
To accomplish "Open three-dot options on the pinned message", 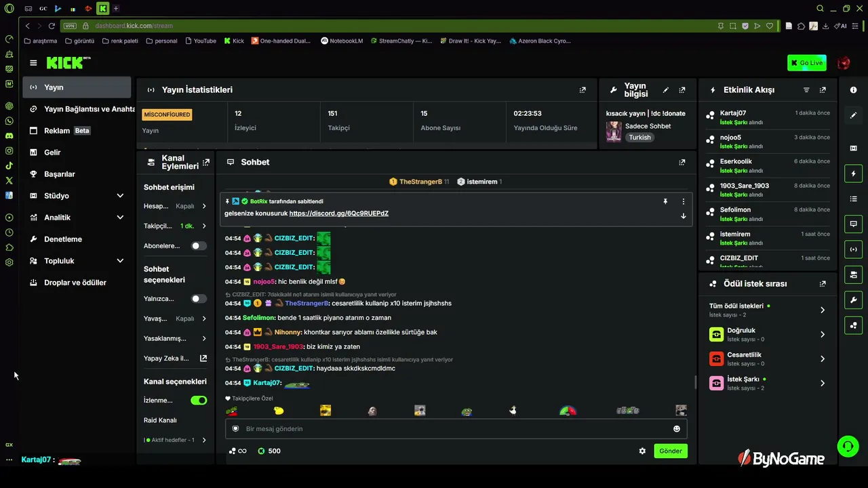I will click(683, 201).
